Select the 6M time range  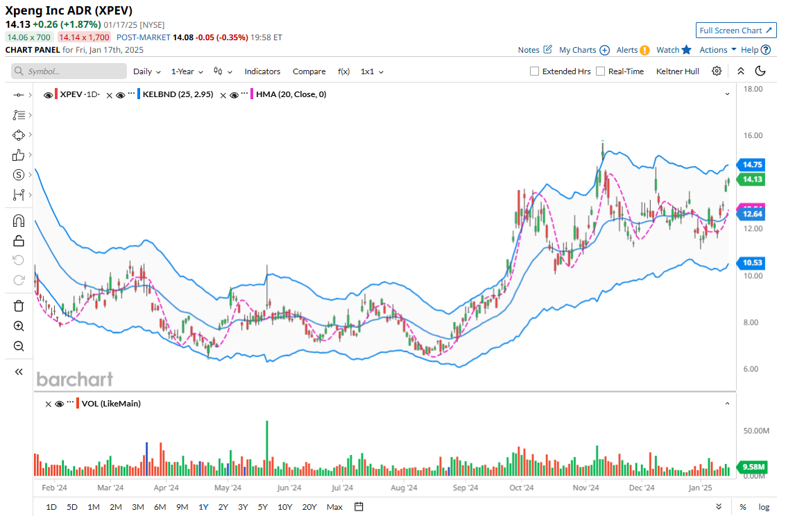point(160,507)
